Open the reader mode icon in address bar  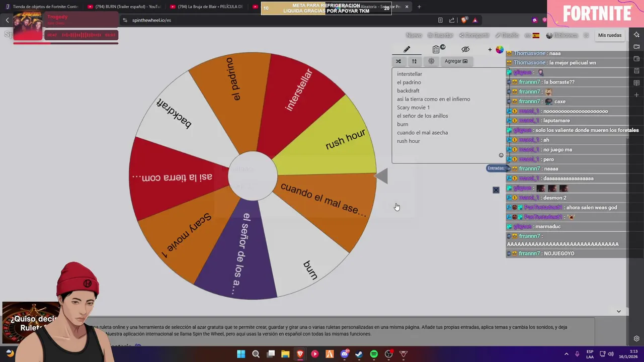click(x=440, y=20)
